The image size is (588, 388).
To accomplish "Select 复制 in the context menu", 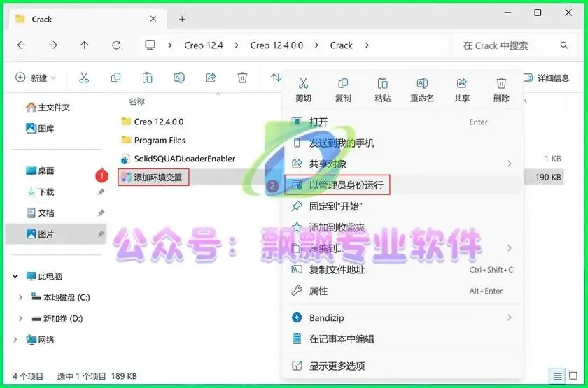I will (x=343, y=90).
